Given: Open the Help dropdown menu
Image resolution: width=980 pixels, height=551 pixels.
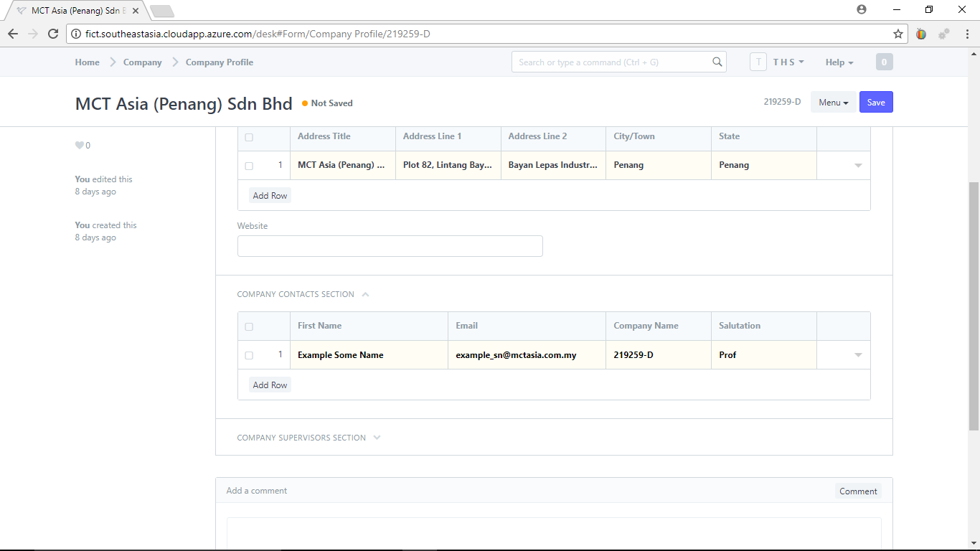Looking at the screenshot, I should pos(839,62).
